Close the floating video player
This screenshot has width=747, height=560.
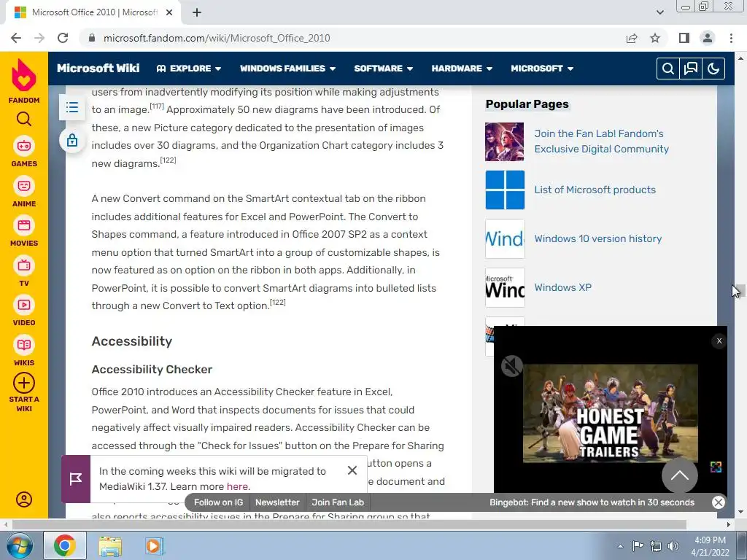719,341
